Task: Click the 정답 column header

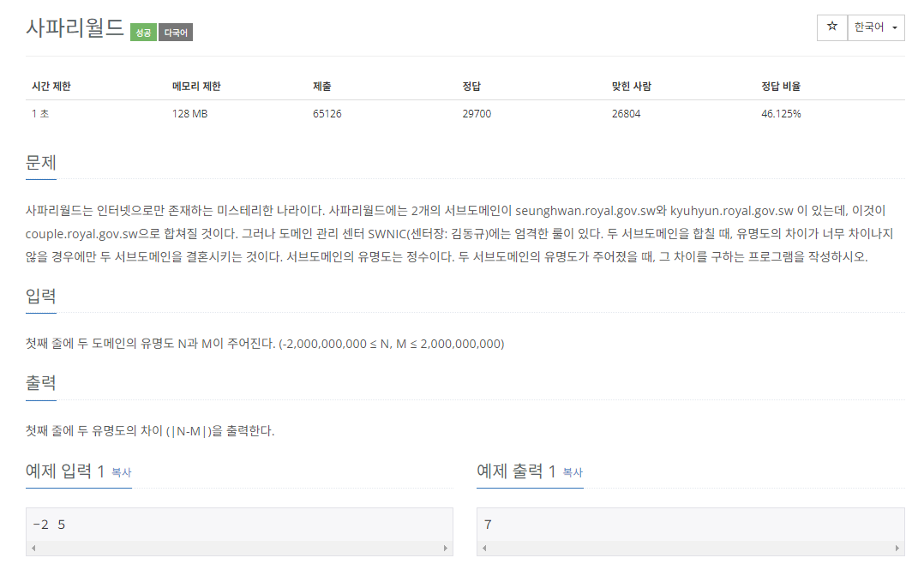Action: 471,86
